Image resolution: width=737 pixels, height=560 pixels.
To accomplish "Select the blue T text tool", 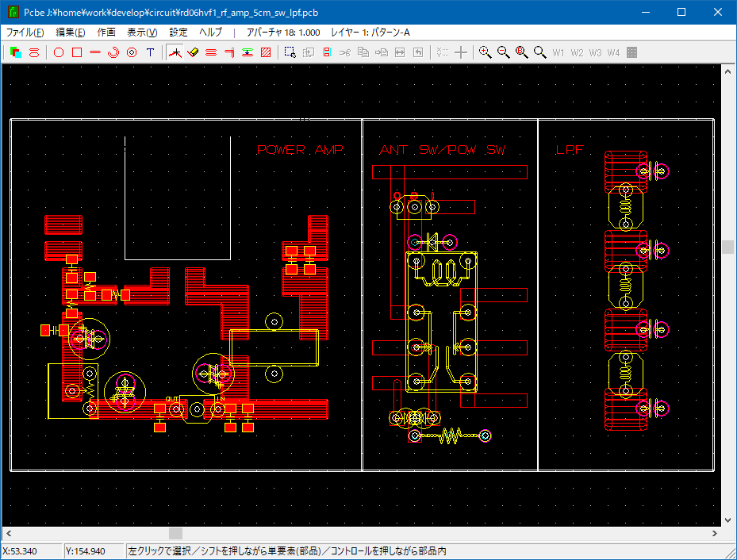I will [151, 52].
